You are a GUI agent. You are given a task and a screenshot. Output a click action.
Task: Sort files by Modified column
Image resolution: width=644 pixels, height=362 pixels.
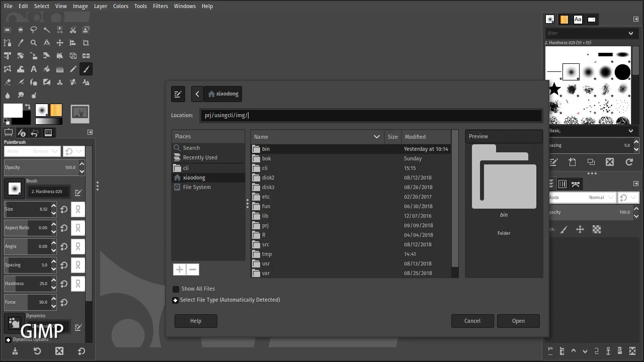click(426, 137)
